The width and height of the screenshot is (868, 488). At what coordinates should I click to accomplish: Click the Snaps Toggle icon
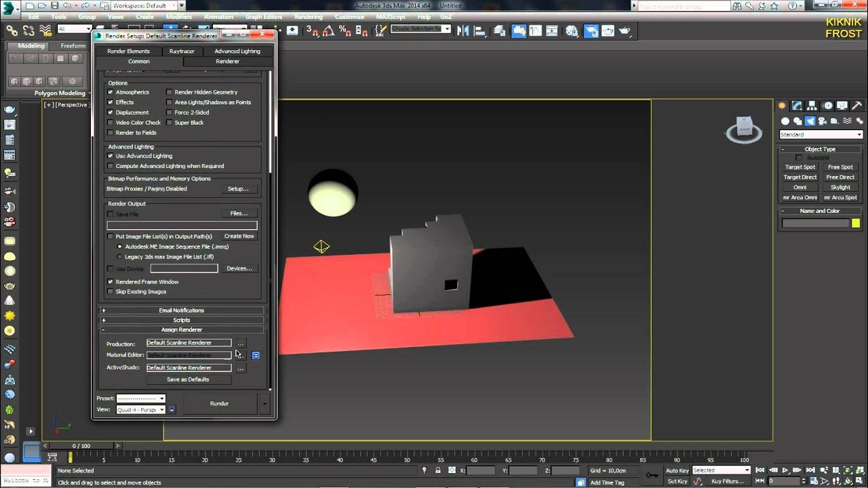click(x=312, y=30)
